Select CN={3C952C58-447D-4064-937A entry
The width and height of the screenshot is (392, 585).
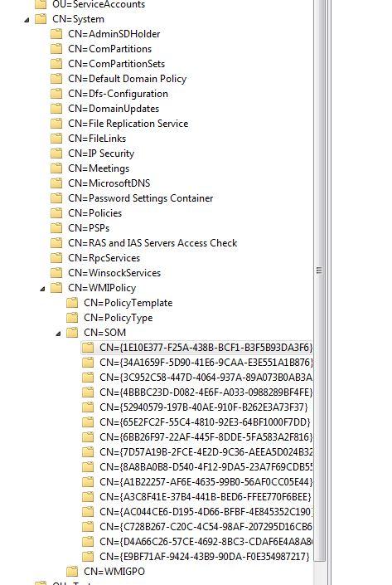pos(206,378)
